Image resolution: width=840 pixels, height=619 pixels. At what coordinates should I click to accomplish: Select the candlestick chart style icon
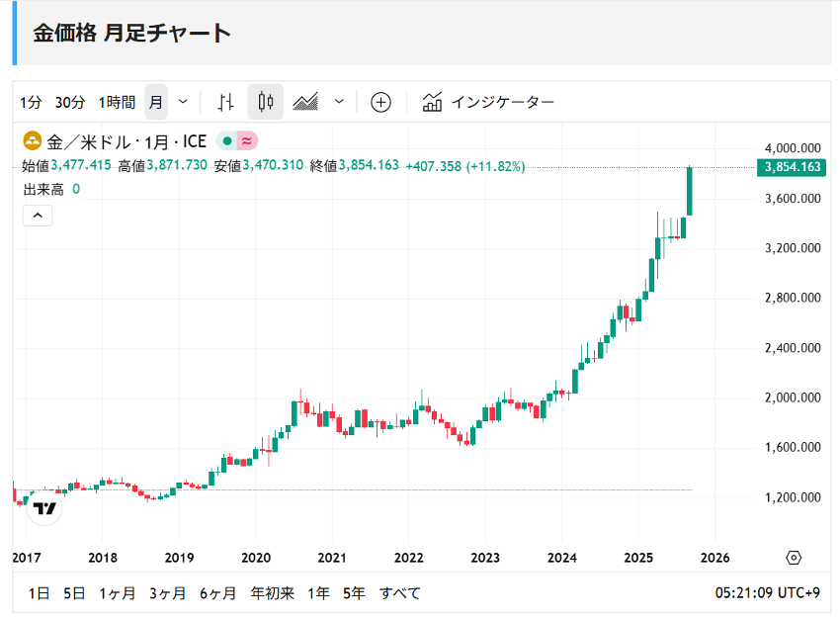tap(265, 102)
